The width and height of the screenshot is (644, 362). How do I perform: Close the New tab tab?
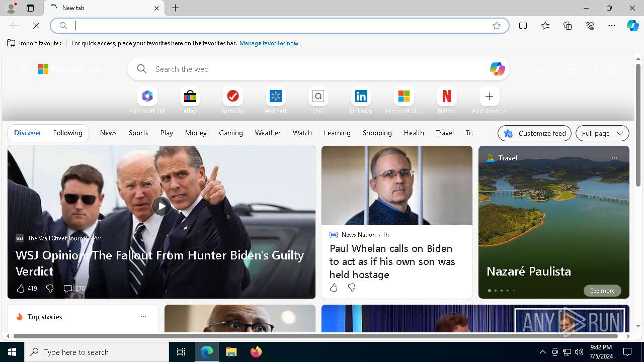(156, 8)
